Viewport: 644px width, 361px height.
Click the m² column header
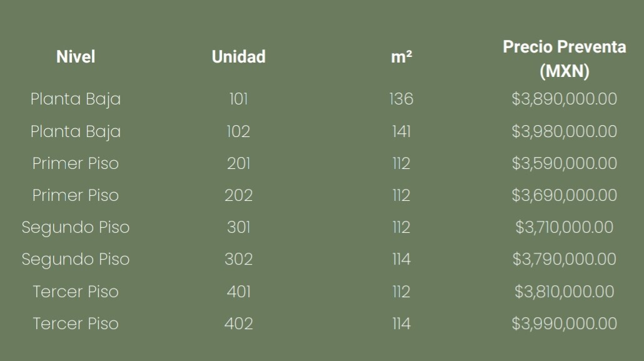[x=401, y=57]
